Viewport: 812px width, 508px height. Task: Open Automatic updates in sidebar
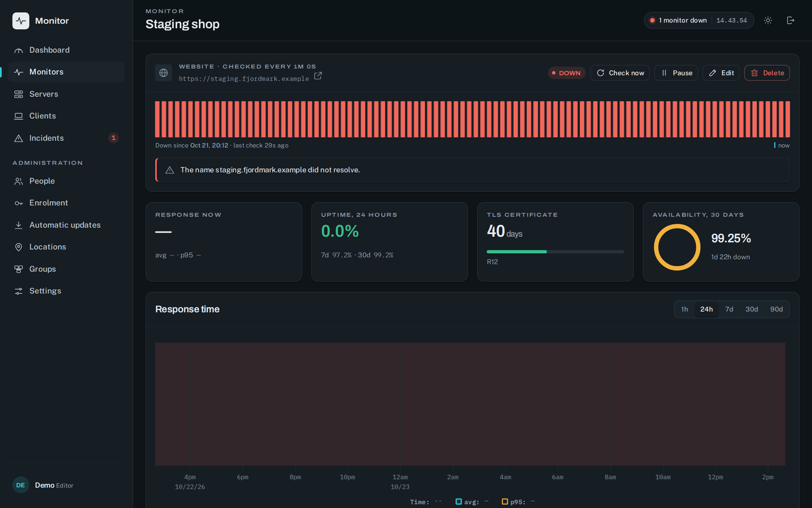66,225
